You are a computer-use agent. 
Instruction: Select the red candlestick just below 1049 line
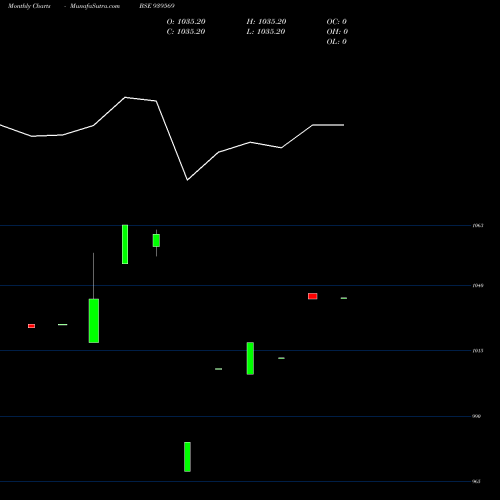[313, 296]
